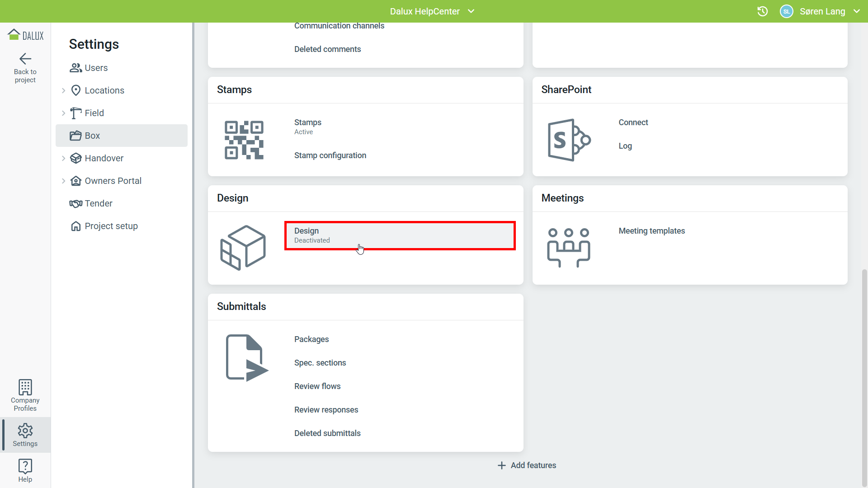Expand the Owners Portal chevron
This screenshot has width=868, height=488.
click(x=63, y=181)
